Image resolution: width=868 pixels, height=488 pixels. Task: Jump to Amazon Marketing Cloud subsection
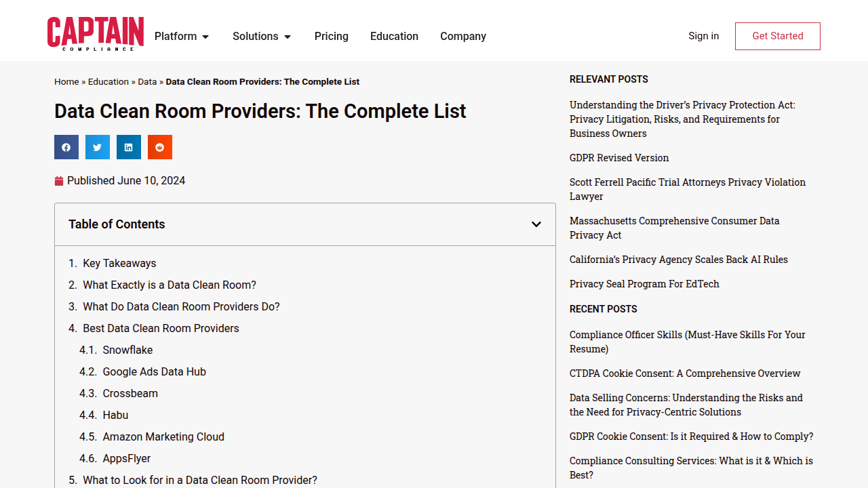[x=163, y=436]
